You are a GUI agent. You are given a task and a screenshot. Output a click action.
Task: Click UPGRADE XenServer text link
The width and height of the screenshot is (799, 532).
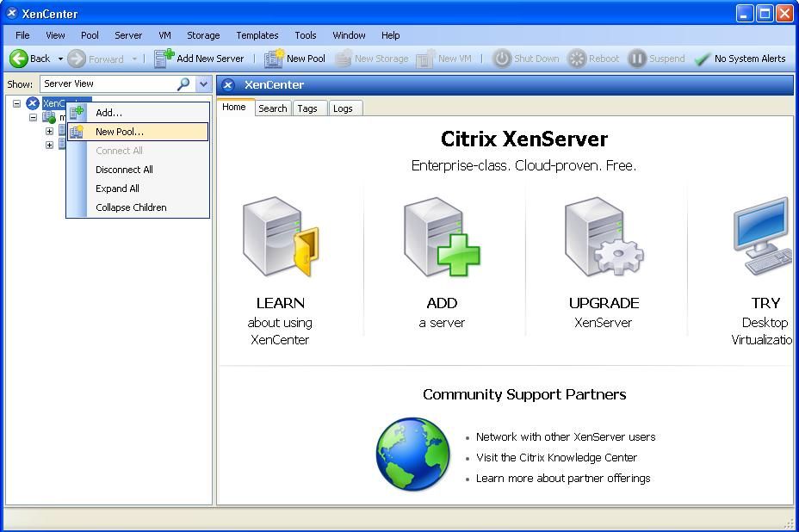(604, 312)
